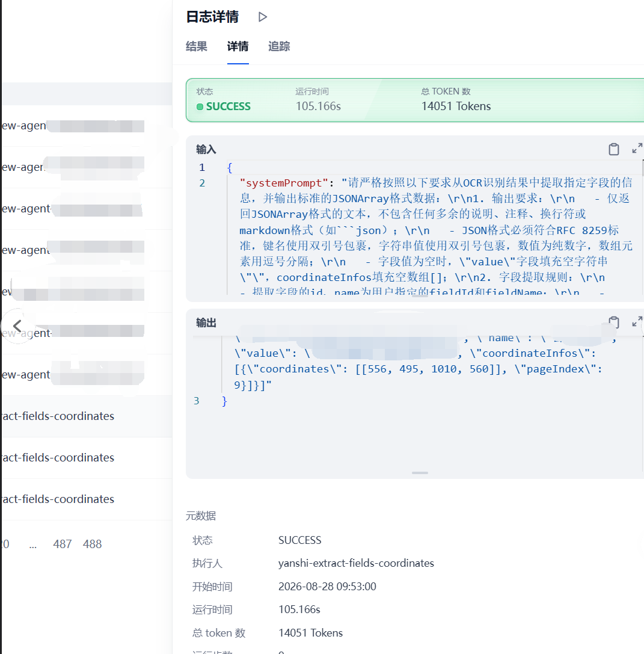Click line number 3 in the output editor
Viewport: 644px width, 654px height.
(x=196, y=401)
